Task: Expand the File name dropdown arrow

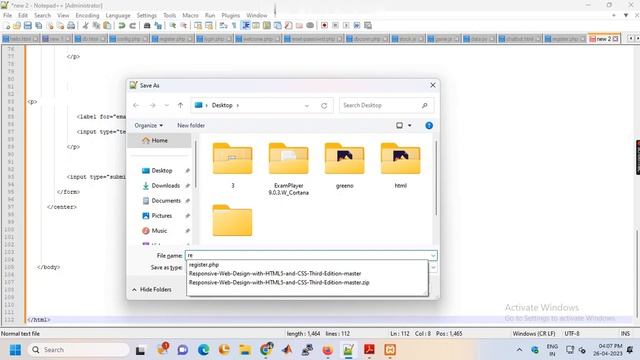Action: pos(433,256)
